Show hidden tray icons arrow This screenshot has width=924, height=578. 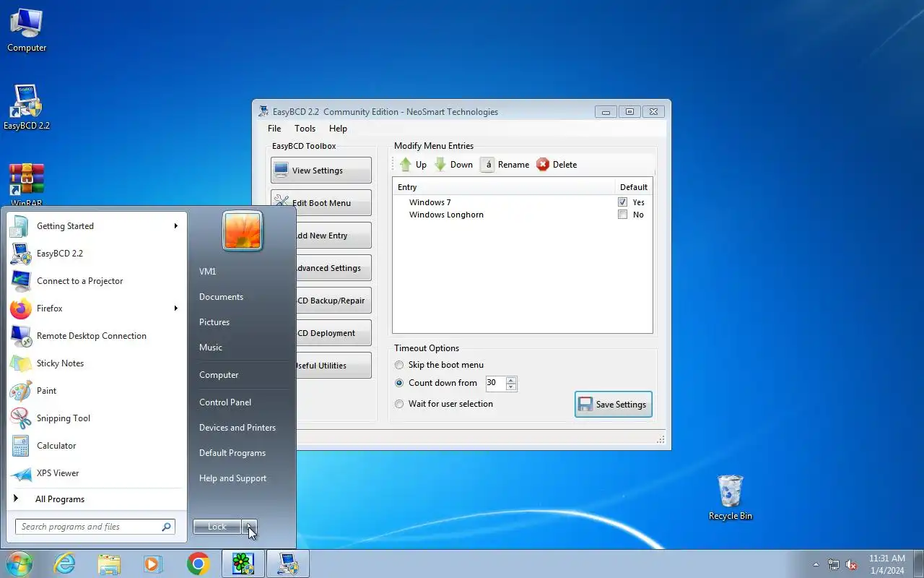coord(816,564)
